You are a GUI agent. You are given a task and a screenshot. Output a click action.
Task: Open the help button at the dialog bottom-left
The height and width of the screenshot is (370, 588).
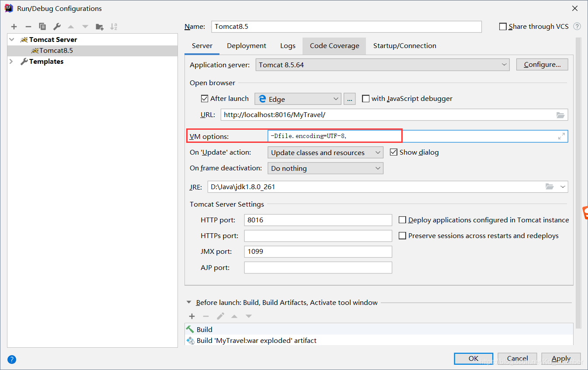coord(12,360)
